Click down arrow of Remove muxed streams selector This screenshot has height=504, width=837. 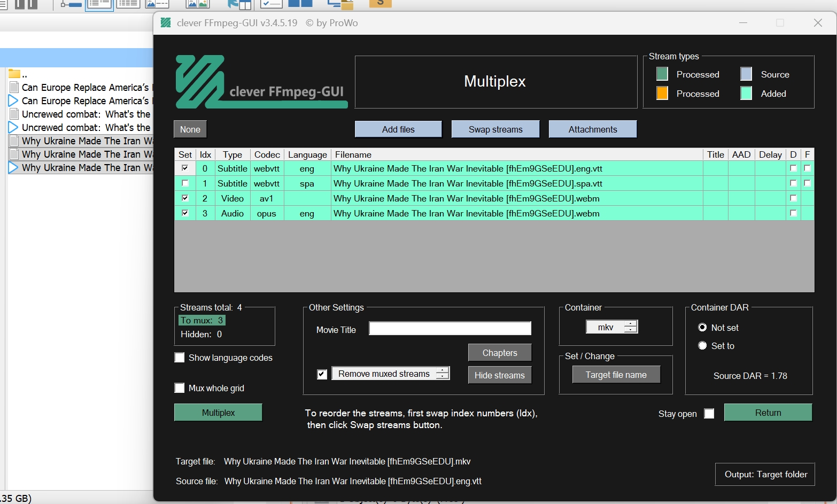[443, 376]
